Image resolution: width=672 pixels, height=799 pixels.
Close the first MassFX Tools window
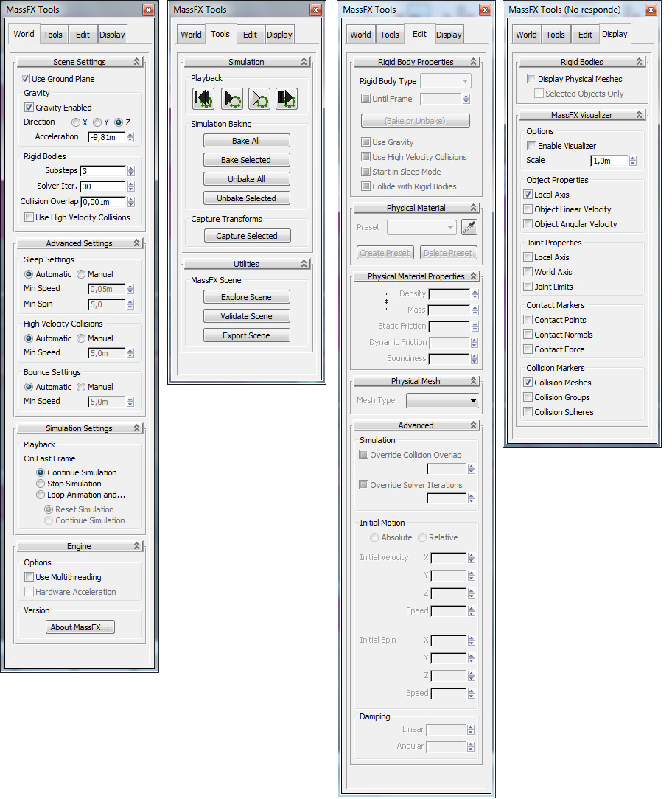[148, 10]
